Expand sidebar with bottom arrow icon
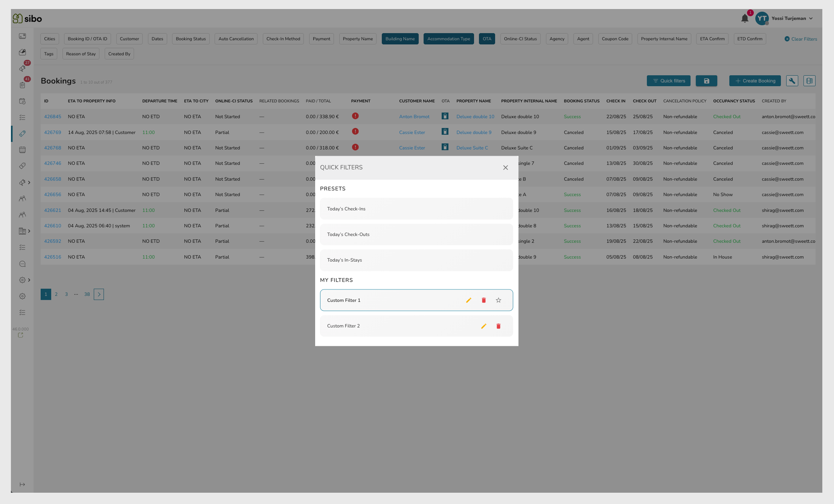This screenshot has height=504, width=834. click(x=22, y=484)
